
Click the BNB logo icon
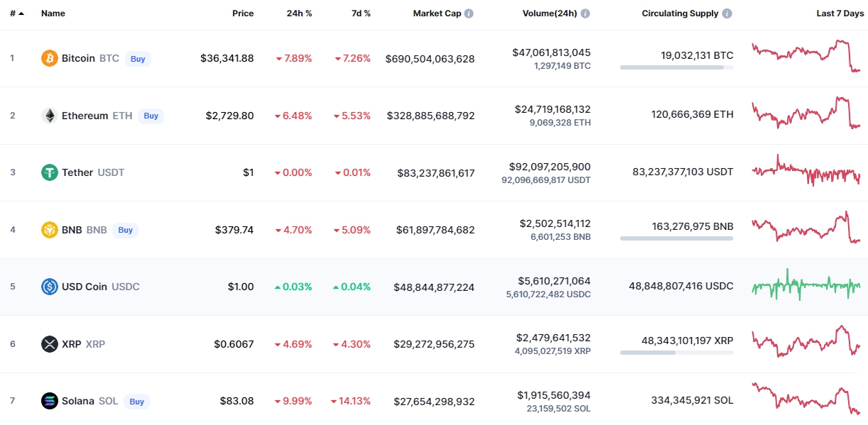click(x=50, y=230)
